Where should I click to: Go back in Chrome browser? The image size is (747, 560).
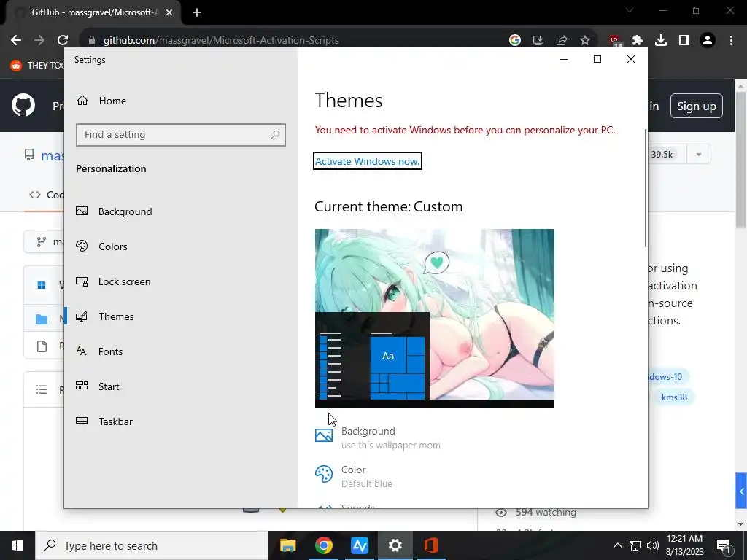[16, 40]
